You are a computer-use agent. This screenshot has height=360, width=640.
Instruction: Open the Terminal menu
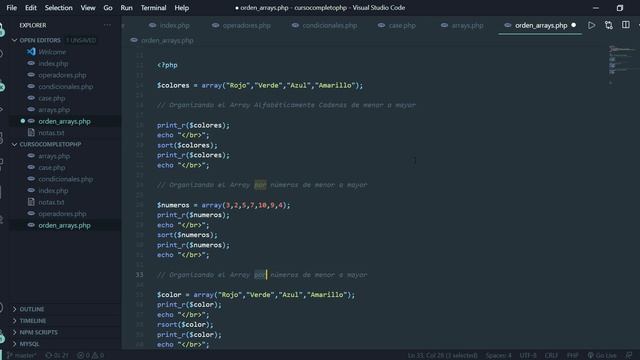[153, 8]
